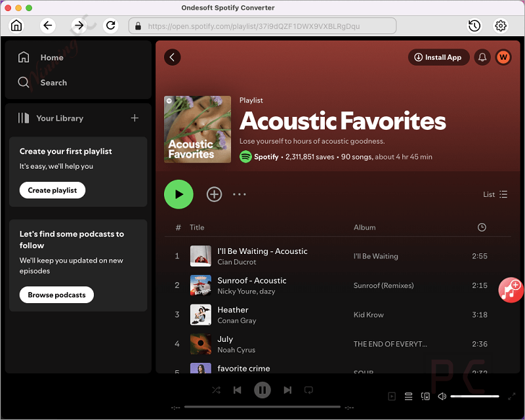This screenshot has height=420, width=525.
Task: Skip to previous track
Action: coord(238,390)
